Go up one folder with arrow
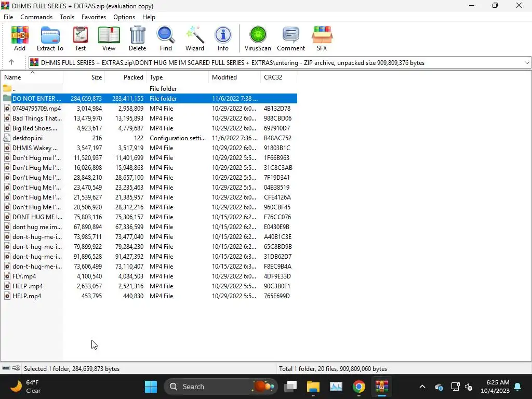Screen dimensions: 532x399 point(11,62)
